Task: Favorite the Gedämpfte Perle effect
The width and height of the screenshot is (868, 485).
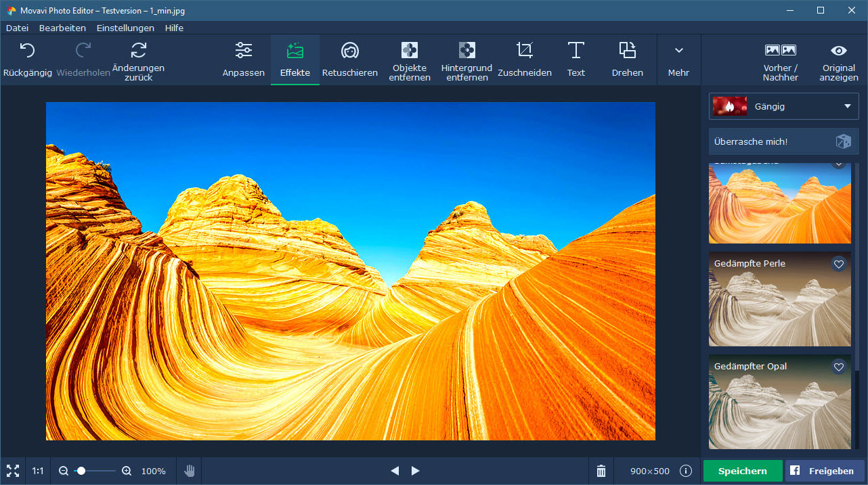Action: (x=839, y=264)
